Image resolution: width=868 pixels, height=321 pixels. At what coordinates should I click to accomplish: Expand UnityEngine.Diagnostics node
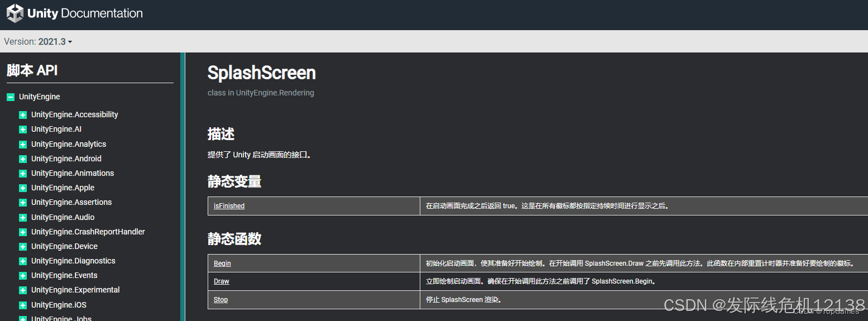[23, 261]
